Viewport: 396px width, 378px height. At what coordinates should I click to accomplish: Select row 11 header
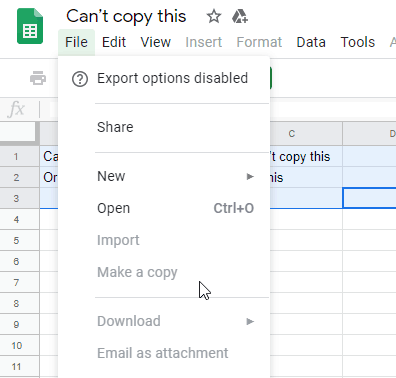pyautogui.click(x=20, y=366)
